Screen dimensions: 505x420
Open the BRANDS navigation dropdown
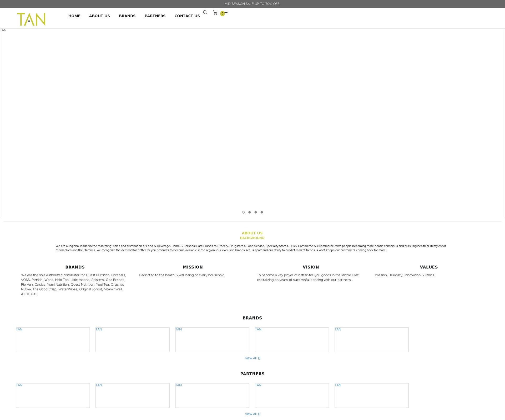click(x=127, y=16)
